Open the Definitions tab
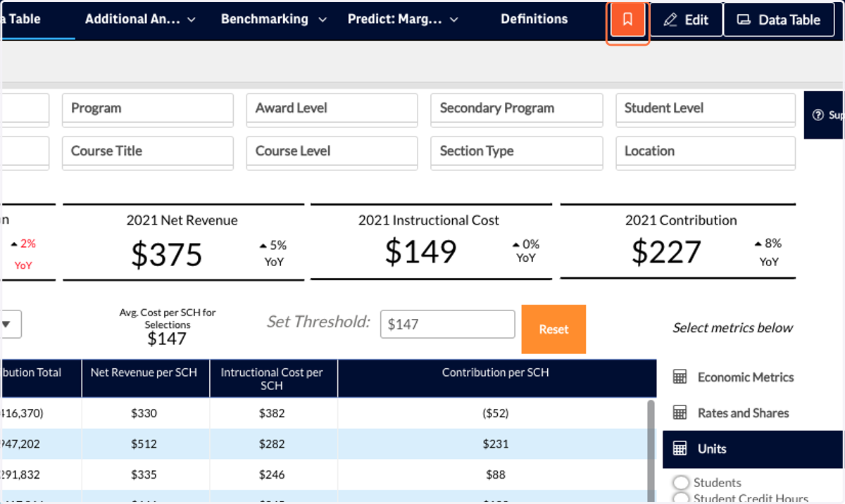The image size is (845, 504). 534,20
